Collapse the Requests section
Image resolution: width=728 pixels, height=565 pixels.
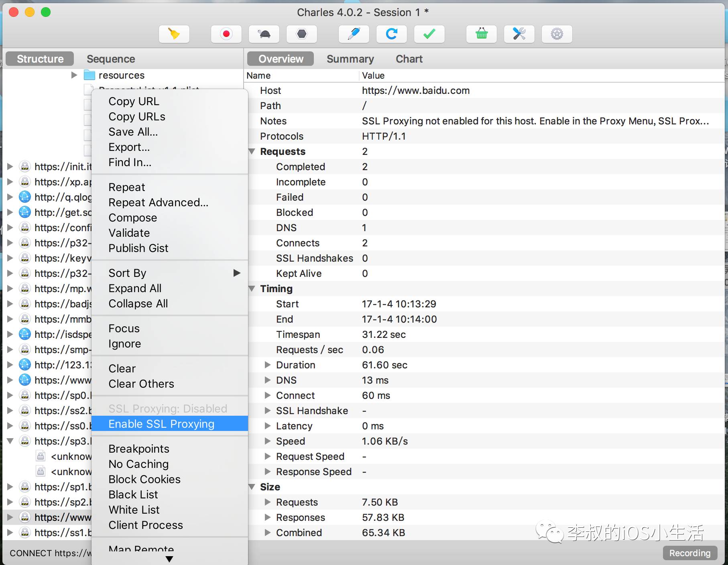252,152
